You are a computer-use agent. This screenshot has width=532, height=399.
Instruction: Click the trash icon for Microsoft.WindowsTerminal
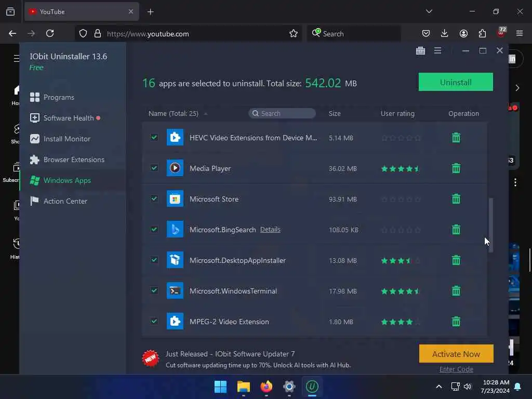tap(456, 291)
